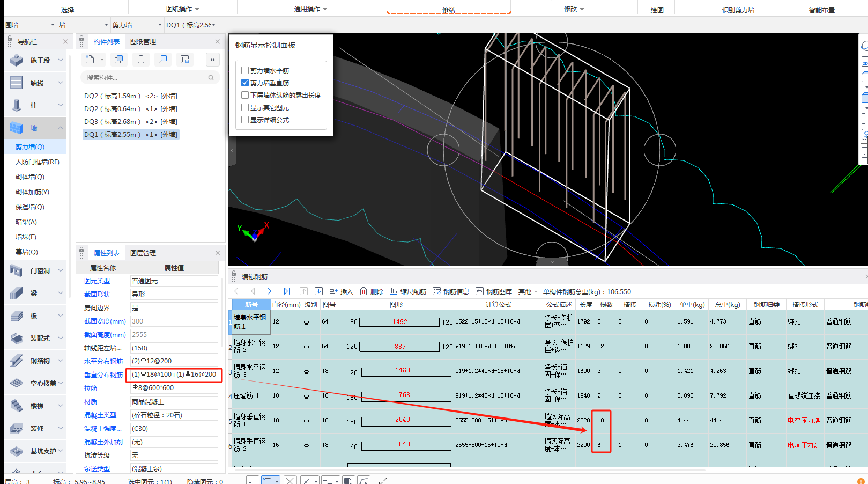Open the 围墙 dropdown selector

pos(29,25)
